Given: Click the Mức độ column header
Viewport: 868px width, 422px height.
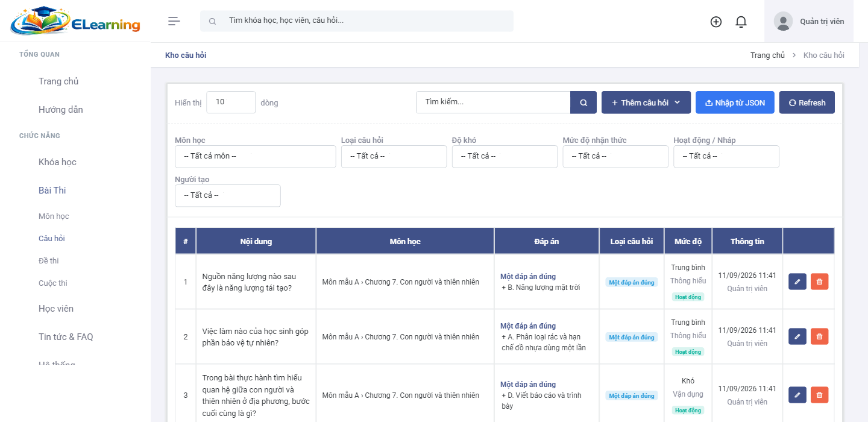Looking at the screenshot, I should (688, 241).
